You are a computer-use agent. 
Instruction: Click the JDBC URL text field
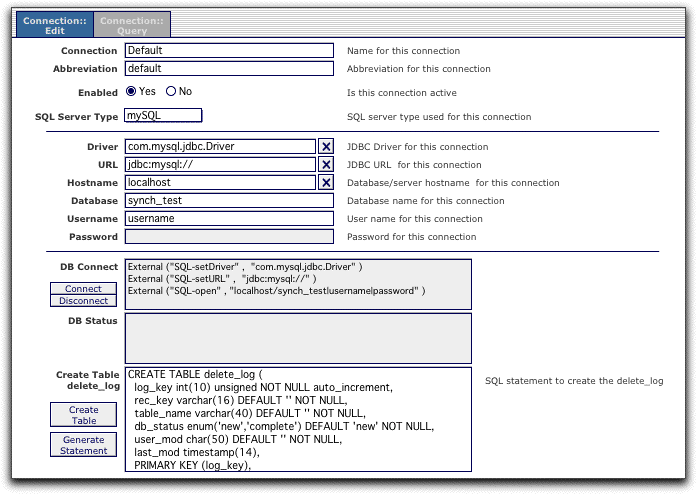pyautogui.click(x=220, y=165)
